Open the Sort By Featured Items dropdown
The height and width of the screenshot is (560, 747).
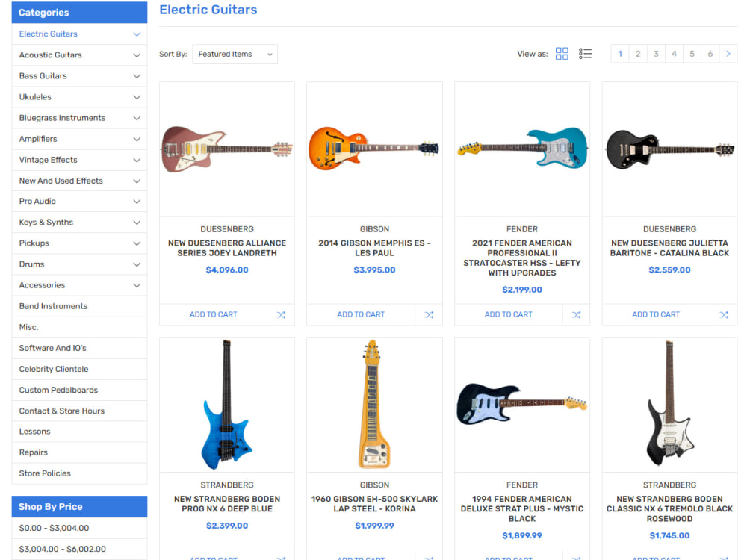click(235, 55)
